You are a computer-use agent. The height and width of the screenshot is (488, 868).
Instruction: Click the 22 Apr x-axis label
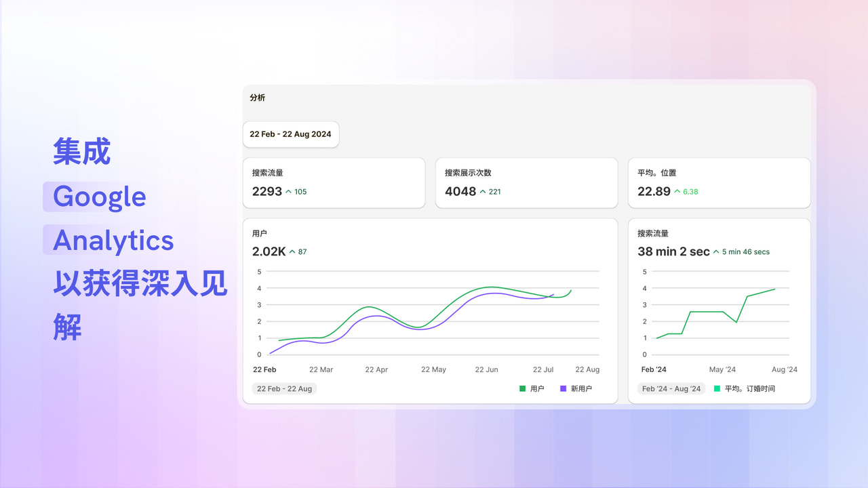(376, 369)
